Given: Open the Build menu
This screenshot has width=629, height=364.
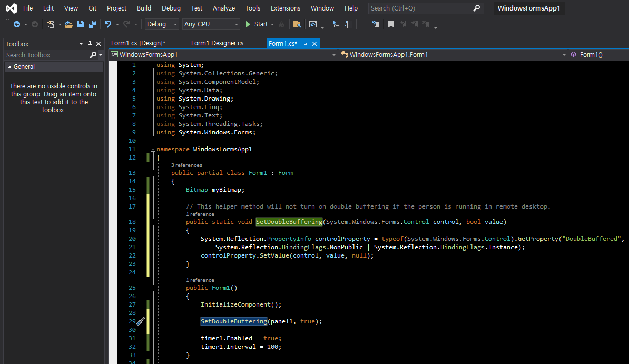Looking at the screenshot, I should point(144,8).
